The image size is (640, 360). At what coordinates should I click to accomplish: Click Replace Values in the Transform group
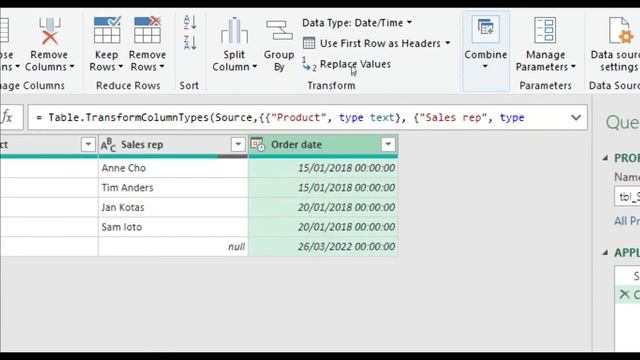click(x=347, y=64)
